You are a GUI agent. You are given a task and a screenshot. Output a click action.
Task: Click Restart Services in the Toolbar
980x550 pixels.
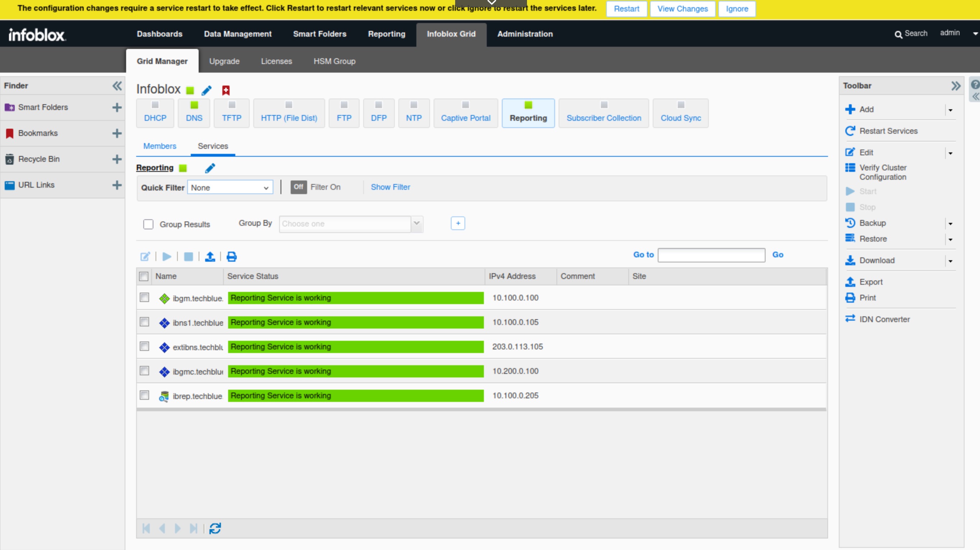(888, 131)
